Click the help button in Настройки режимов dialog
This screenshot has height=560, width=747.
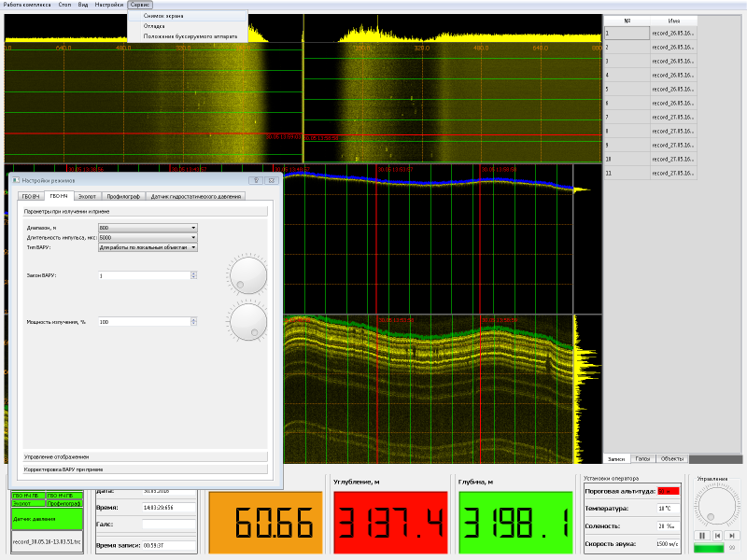(x=256, y=180)
